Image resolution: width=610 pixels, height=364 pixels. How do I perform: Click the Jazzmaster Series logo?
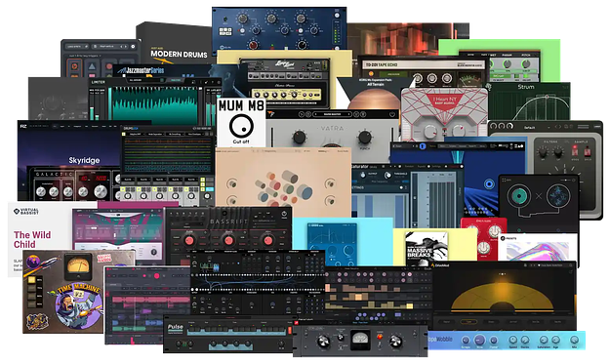point(142,71)
